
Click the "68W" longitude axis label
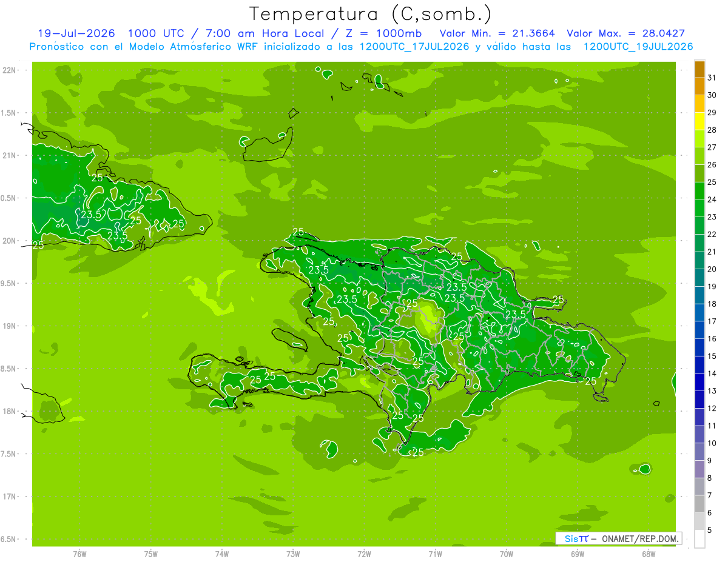tap(649, 554)
